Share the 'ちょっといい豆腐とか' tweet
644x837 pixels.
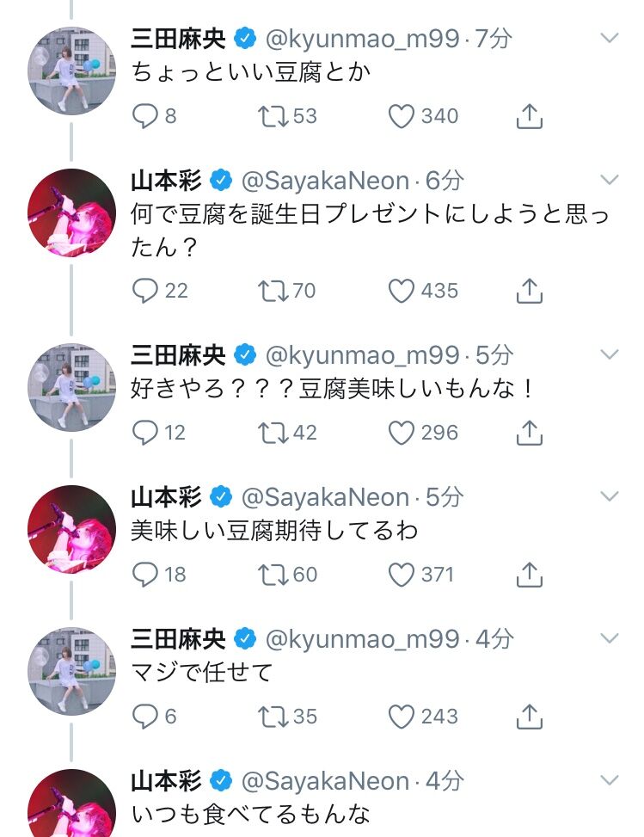(530, 116)
